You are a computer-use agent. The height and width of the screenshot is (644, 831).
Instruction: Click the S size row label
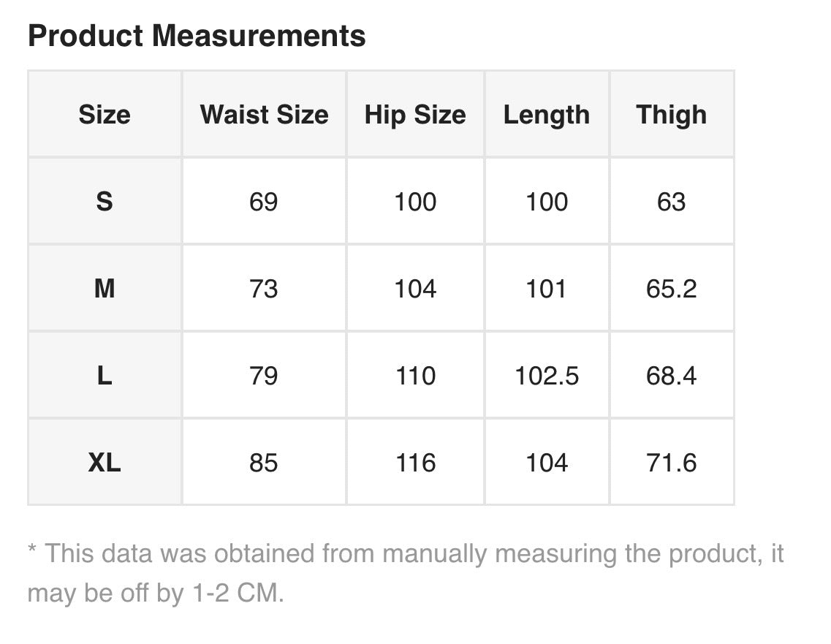[105, 201]
